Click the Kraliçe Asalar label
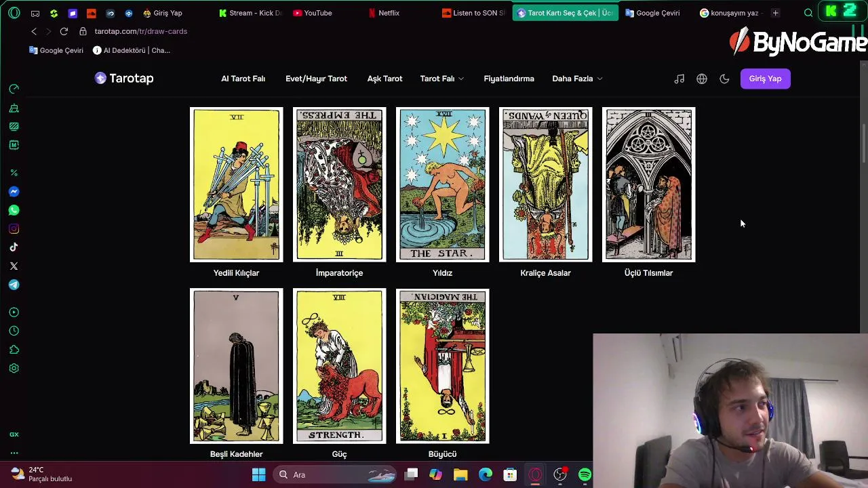Screen dimensions: 868x488 545,272
